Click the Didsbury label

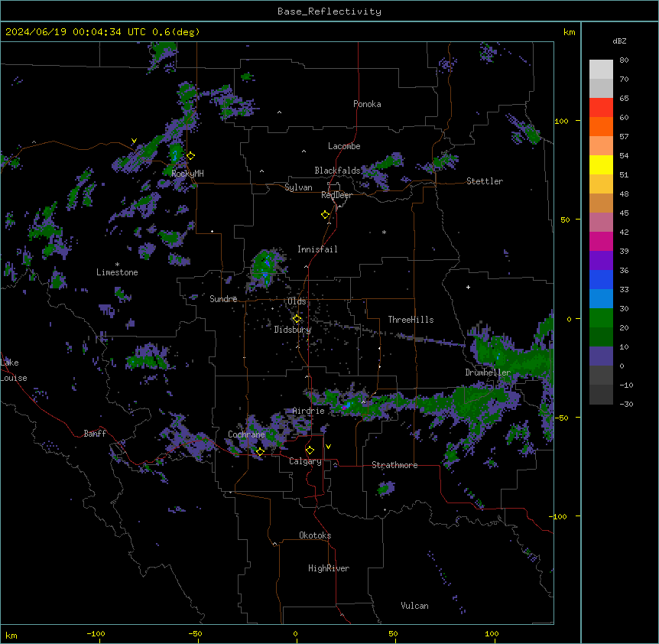pyautogui.click(x=293, y=330)
